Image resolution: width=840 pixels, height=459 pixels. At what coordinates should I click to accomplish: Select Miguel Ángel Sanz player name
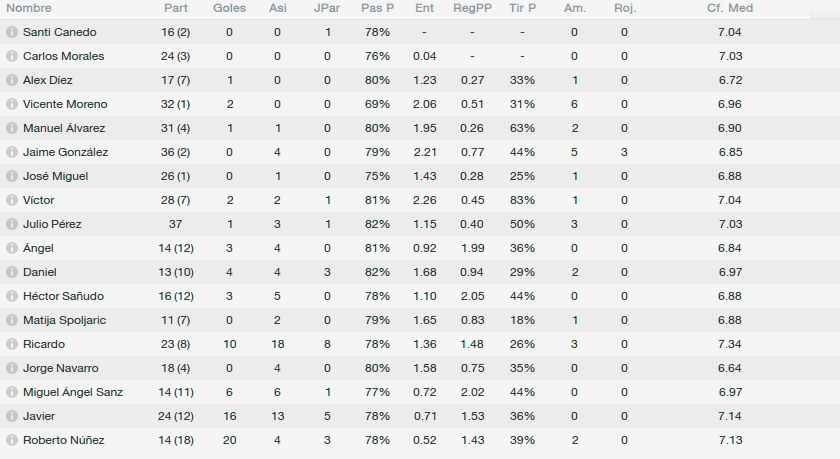[73, 392]
